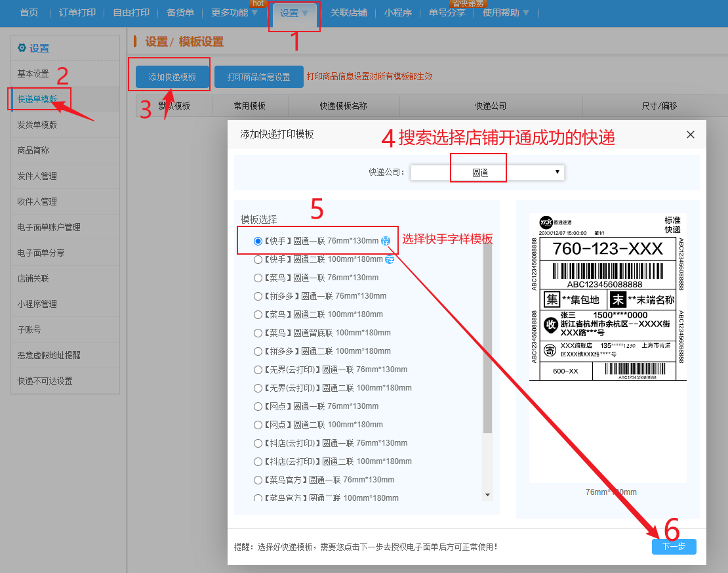
Task: Open 单号分享 in top navigation
Action: [447, 12]
